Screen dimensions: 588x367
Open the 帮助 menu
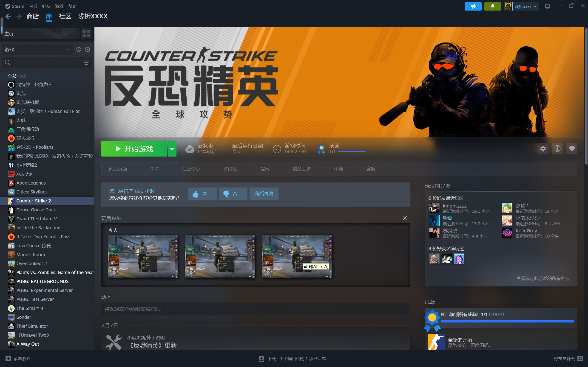(72, 6)
